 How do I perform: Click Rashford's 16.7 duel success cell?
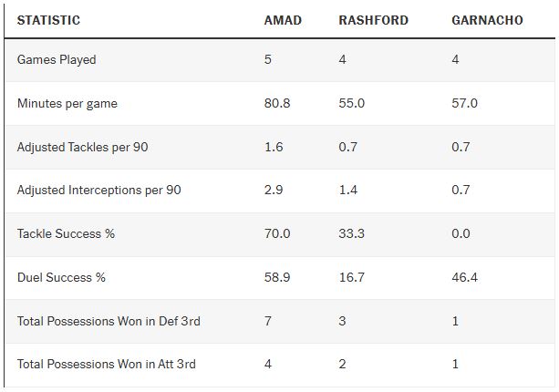point(351,277)
